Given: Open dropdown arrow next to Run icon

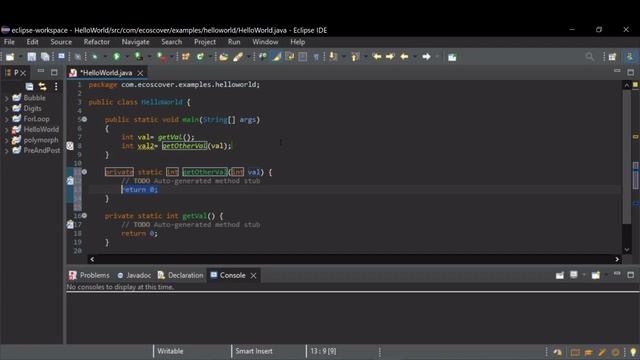Looking at the screenshot, I should (127, 57).
